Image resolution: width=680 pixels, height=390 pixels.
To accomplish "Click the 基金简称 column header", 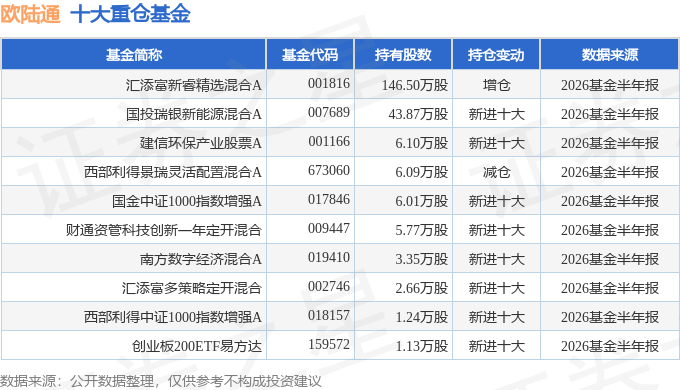I will coord(134,55).
